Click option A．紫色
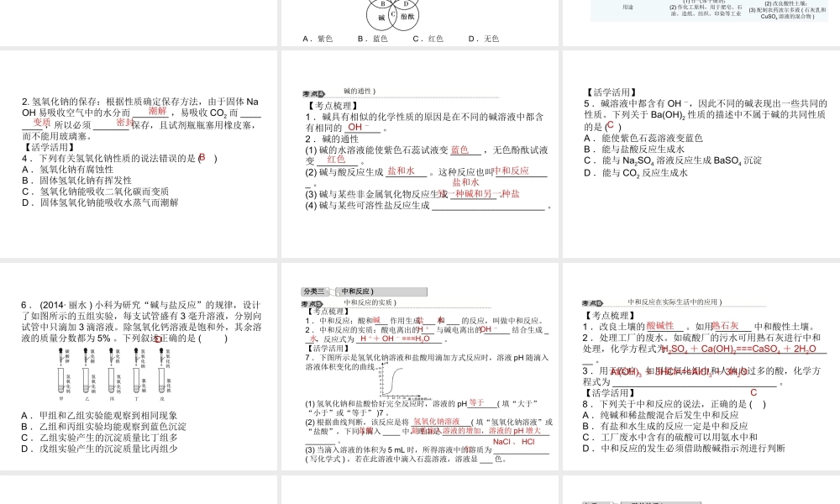 318,39
